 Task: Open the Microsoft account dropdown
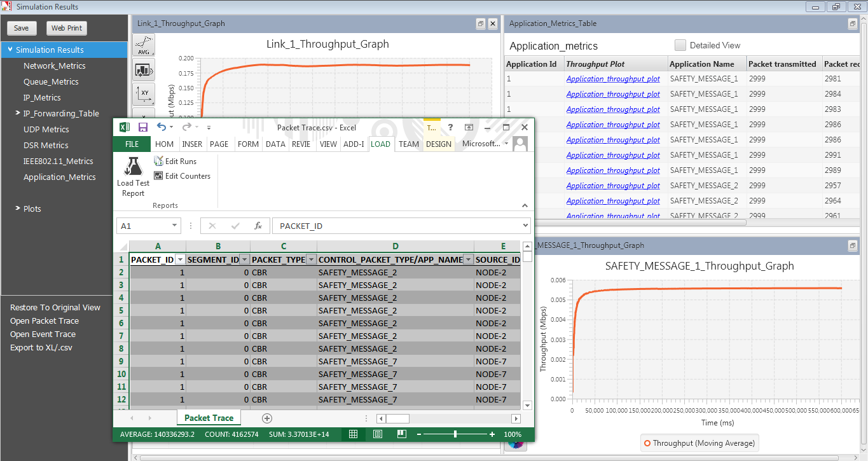point(485,144)
